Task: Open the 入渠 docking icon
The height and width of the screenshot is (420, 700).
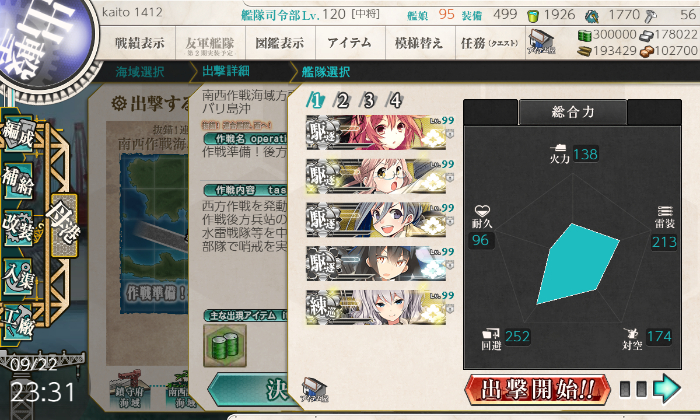Action: click(x=18, y=277)
